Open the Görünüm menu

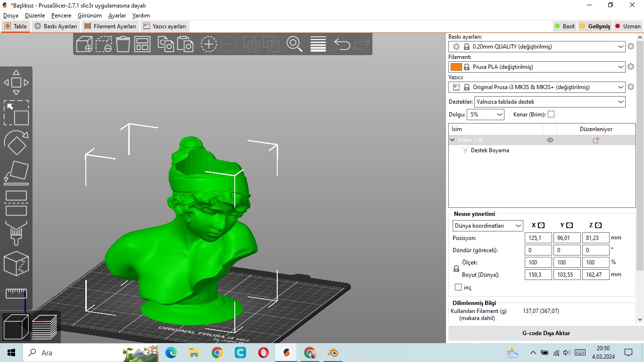tap(90, 16)
